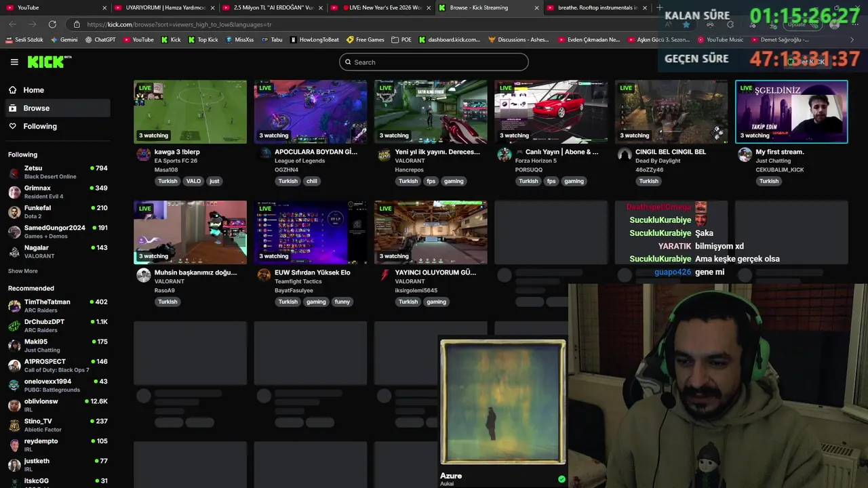Open Yeni yıl ilk yayını stream thumbnail
The height and width of the screenshot is (488, 868).
click(431, 112)
